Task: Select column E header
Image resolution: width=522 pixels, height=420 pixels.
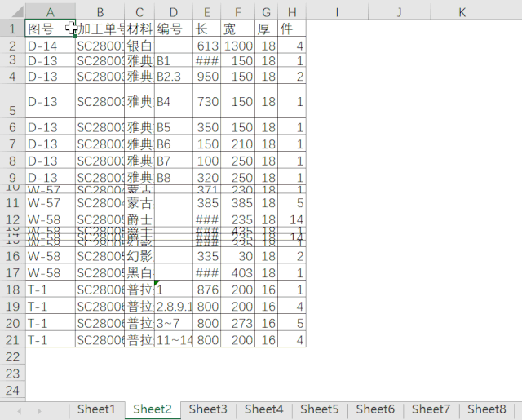Action: coord(206,12)
